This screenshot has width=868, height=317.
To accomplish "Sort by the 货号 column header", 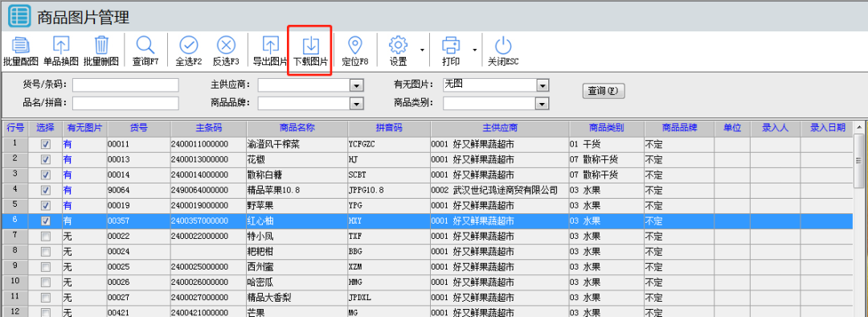I will pos(139,128).
